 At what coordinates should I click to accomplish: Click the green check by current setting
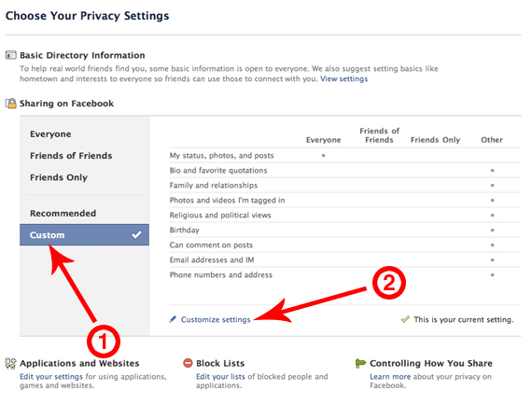(405, 319)
